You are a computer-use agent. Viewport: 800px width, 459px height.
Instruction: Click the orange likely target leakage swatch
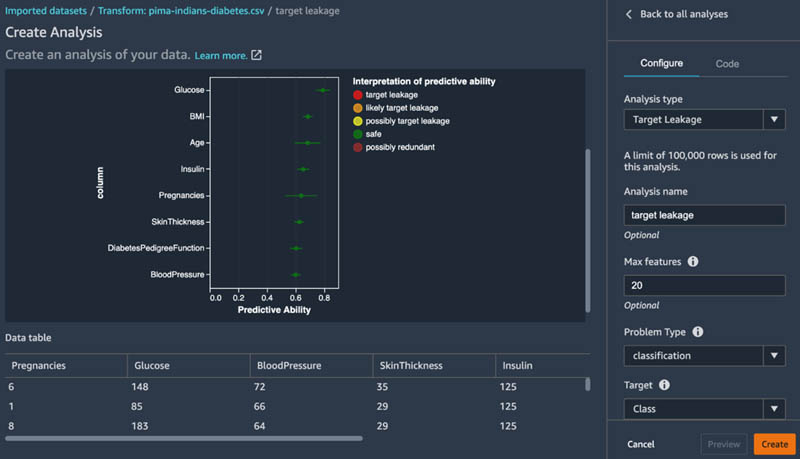coord(358,108)
